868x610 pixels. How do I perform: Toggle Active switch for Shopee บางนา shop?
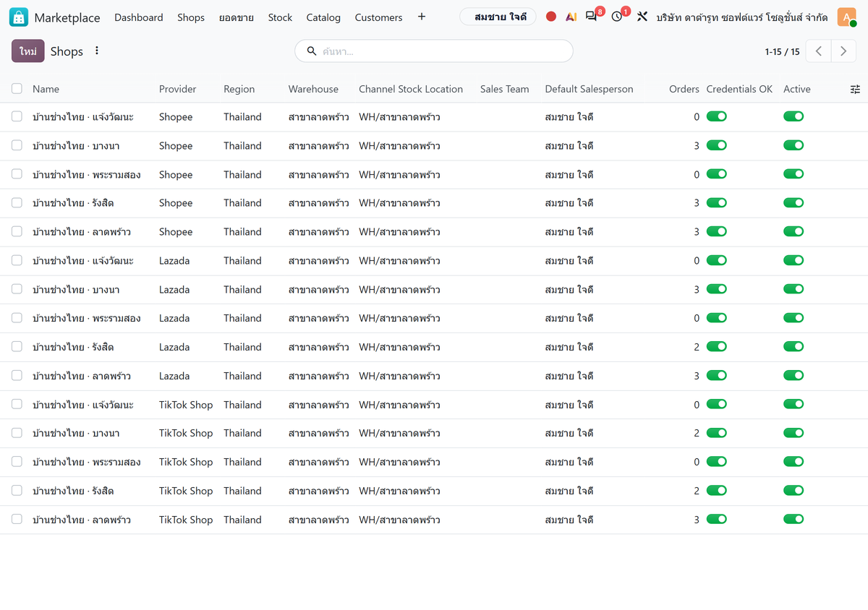pyautogui.click(x=793, y=145)
